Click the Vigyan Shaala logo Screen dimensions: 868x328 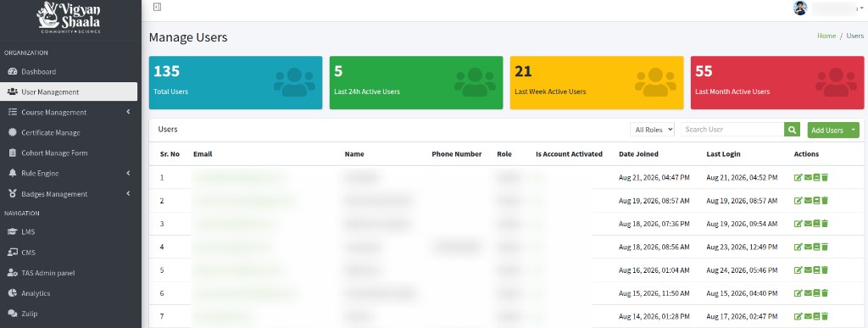point(69,18)
